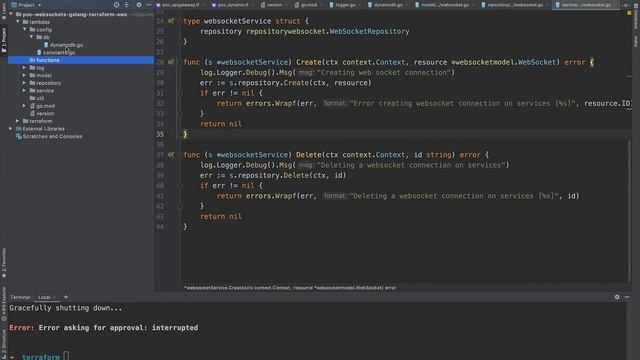The height and width of the screenshot is (360, 640).
Task: Collapse the db folder
Action: (32, 37)
